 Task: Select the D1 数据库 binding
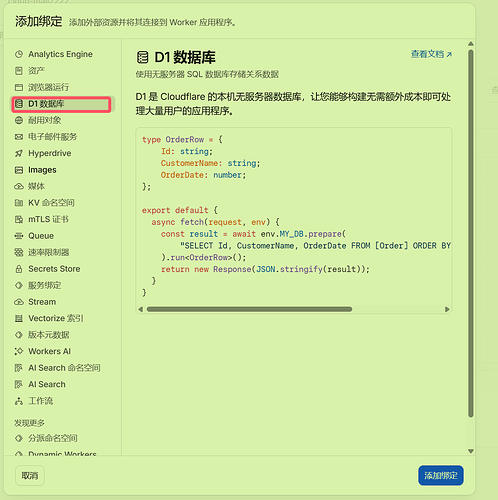(63, 104)
